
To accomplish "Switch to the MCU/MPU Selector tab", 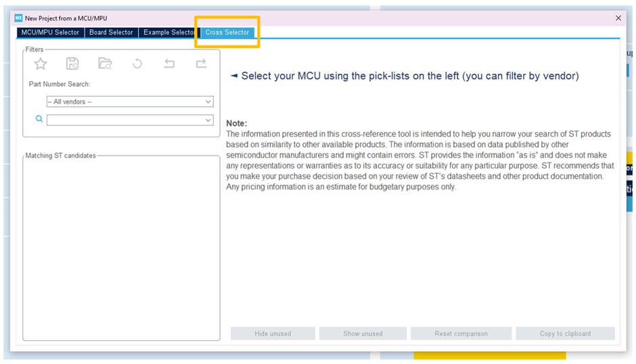I will (50, 32).
